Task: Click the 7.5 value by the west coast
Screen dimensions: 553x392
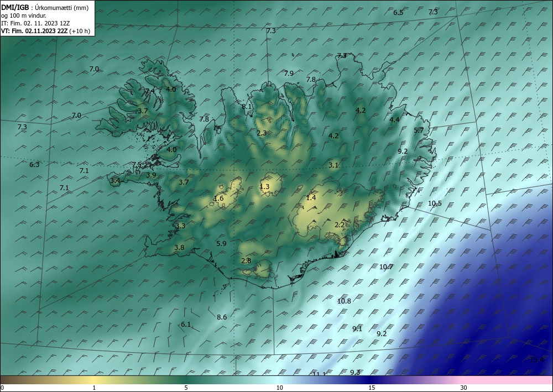Action: [x=137, y=165]
